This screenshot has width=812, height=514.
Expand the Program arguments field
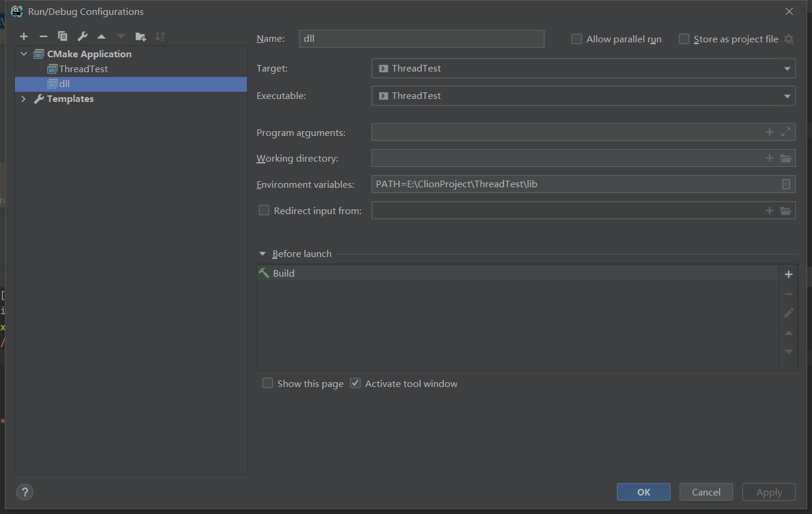[786, 132]
